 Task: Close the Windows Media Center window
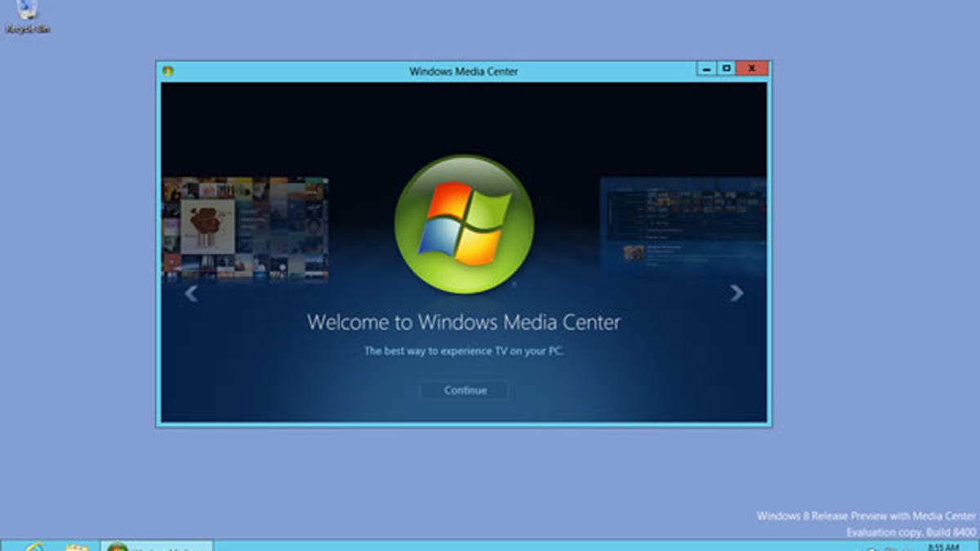pos(750,70)
